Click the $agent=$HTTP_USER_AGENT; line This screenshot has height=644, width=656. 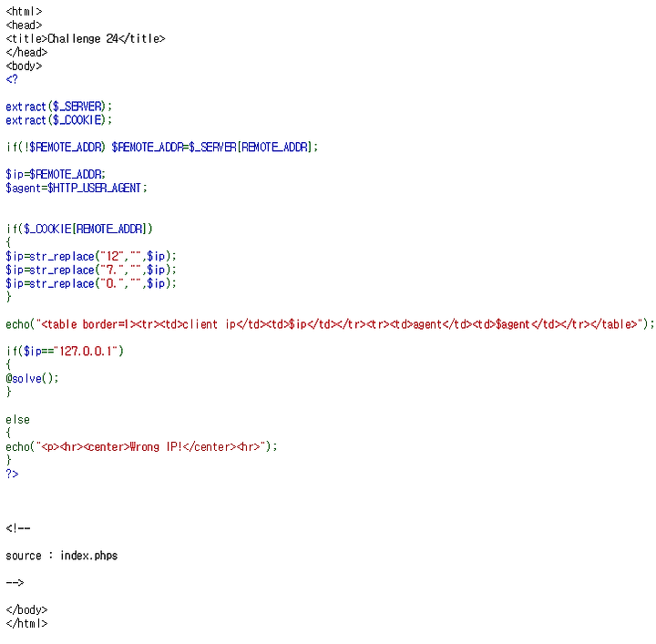pyautogui.click(x=77, y=188)
